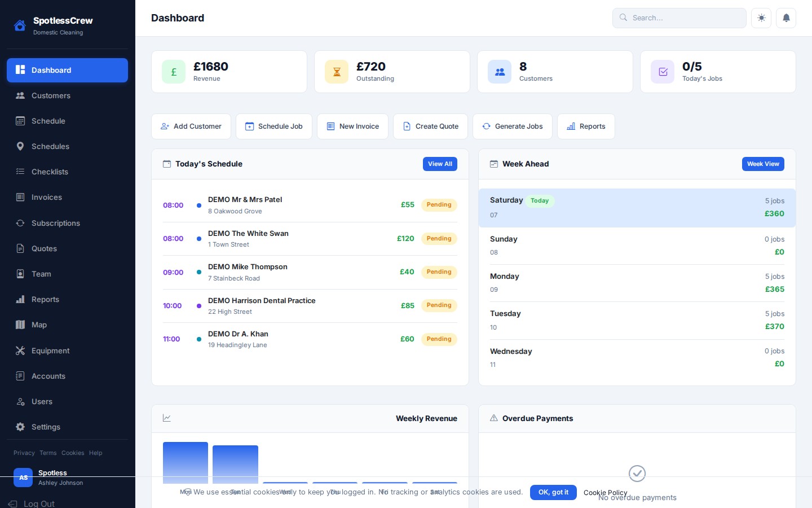Navigate to Subscriptions via the sidebar icon

pyautogui.click(x=20, y=223)
